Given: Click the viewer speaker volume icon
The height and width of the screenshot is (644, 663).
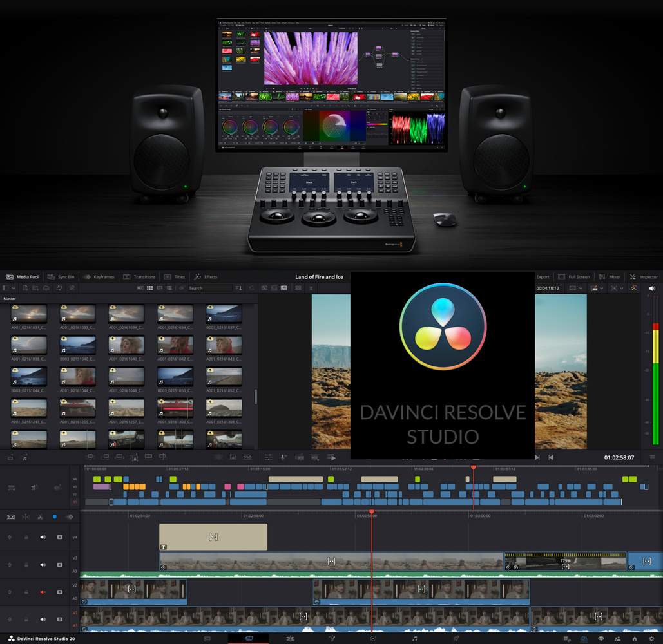Looking at the screenshot, I should (x=652, y=289).
